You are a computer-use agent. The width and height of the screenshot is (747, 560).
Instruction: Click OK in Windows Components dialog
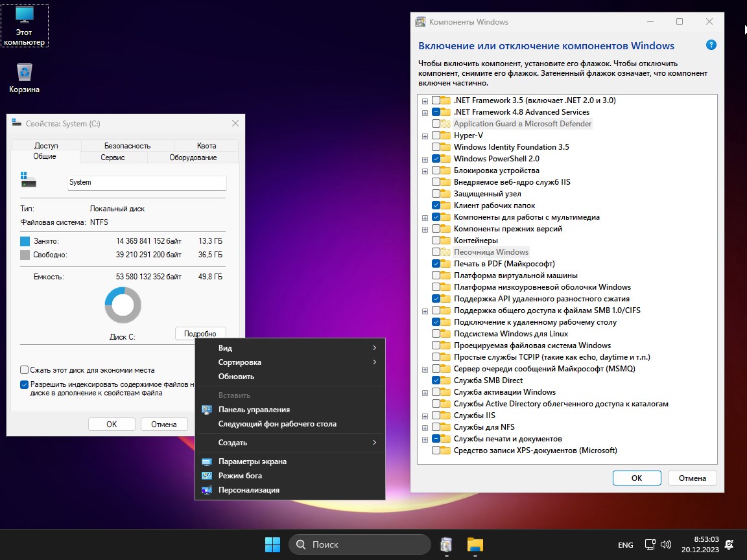point(636,478)
